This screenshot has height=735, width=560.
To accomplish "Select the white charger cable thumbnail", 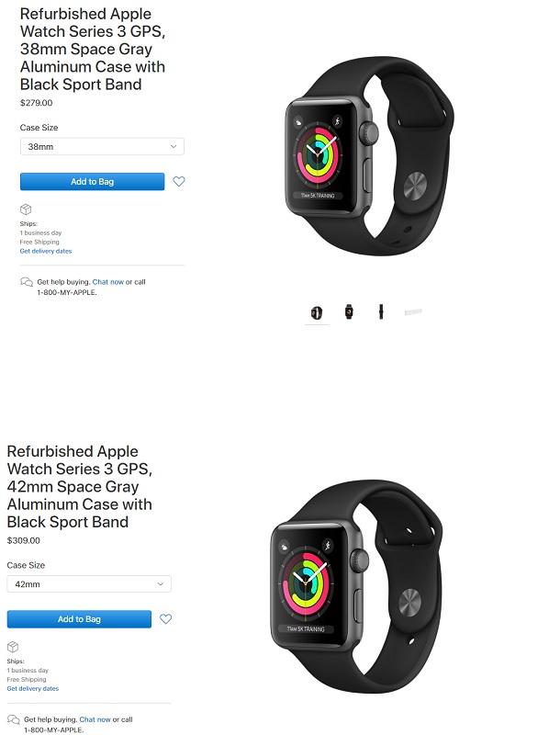I will click(x=413, y=311).
